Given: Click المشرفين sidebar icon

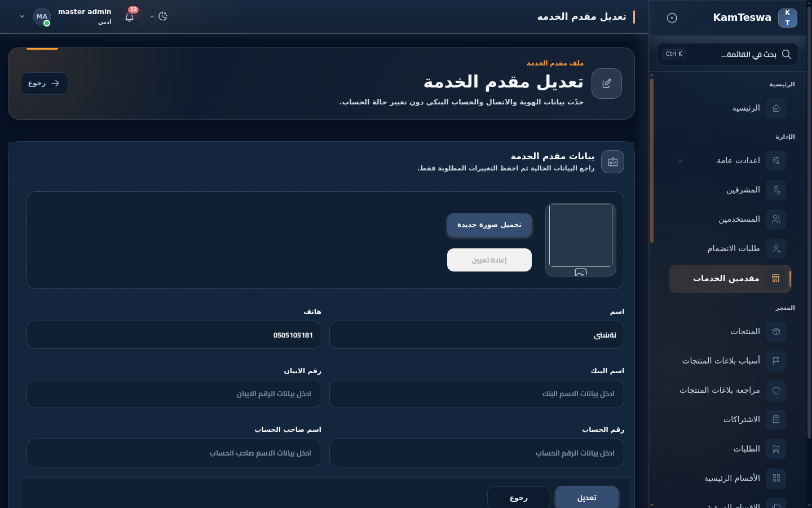Looking at the screenshot, I should tap(776, 190).
